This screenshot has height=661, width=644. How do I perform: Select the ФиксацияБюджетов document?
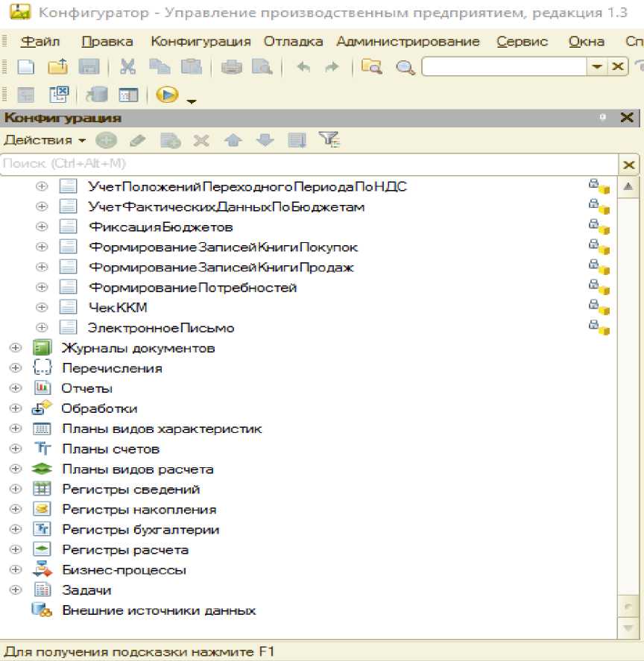coord(161,227)
